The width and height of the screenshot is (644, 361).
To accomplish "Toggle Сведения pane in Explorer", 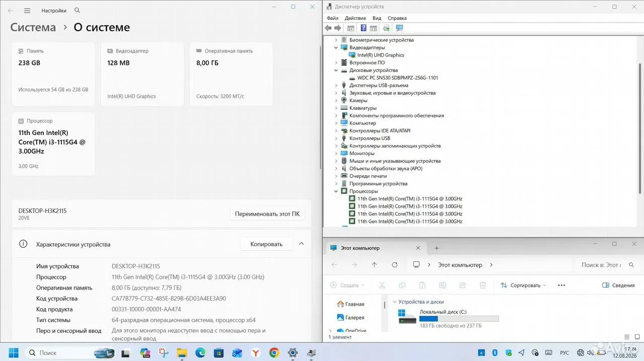I will 618,285.
